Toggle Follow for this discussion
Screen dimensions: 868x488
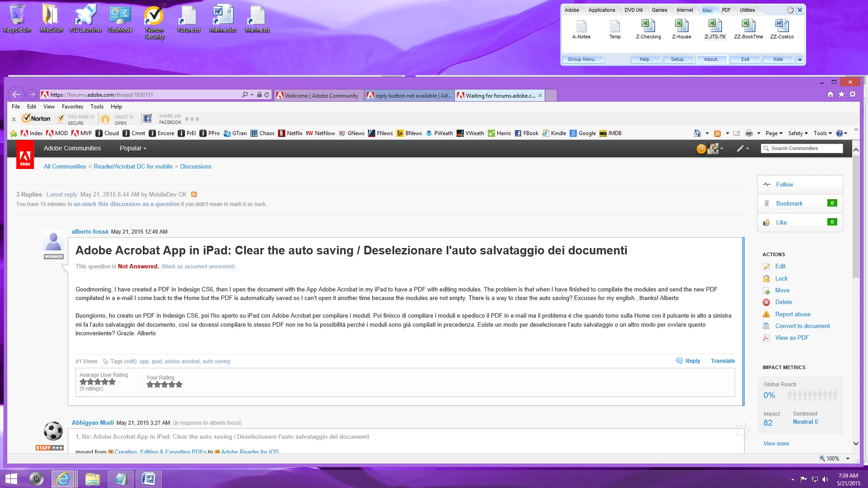pos(784,184)
